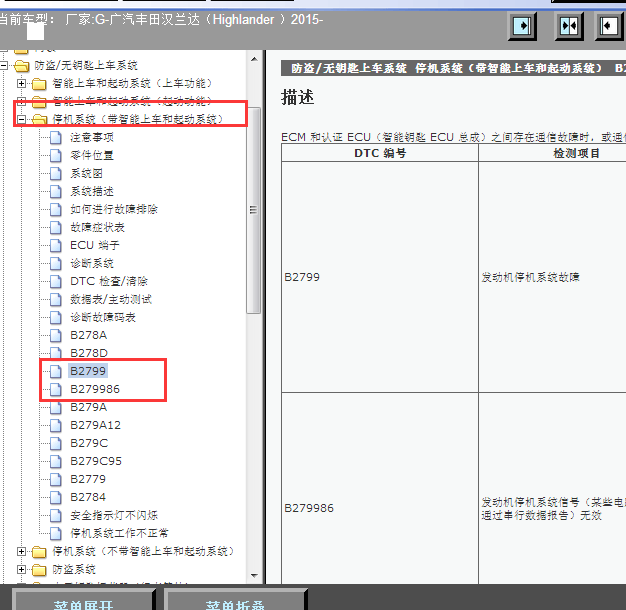The height and width of the screenshot is (610, 626).
Task: Open DTC 检查/清除 page
Action: tap(109, 281)
